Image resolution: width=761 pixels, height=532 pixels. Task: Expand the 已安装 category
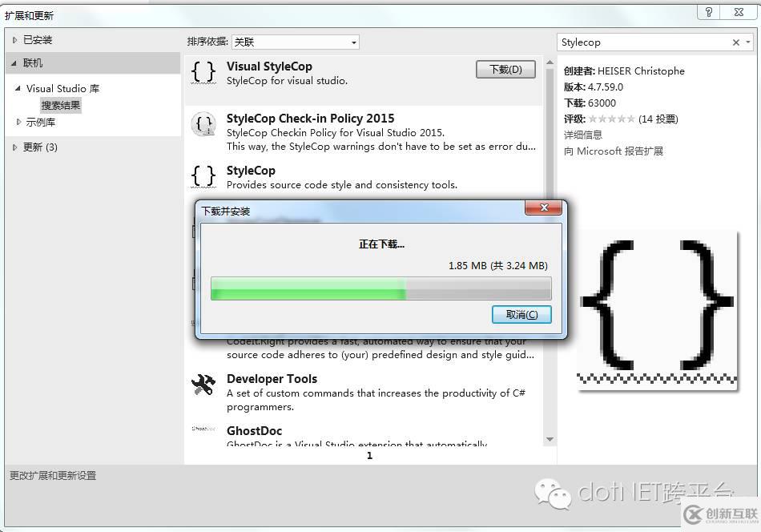pos(14,40)
